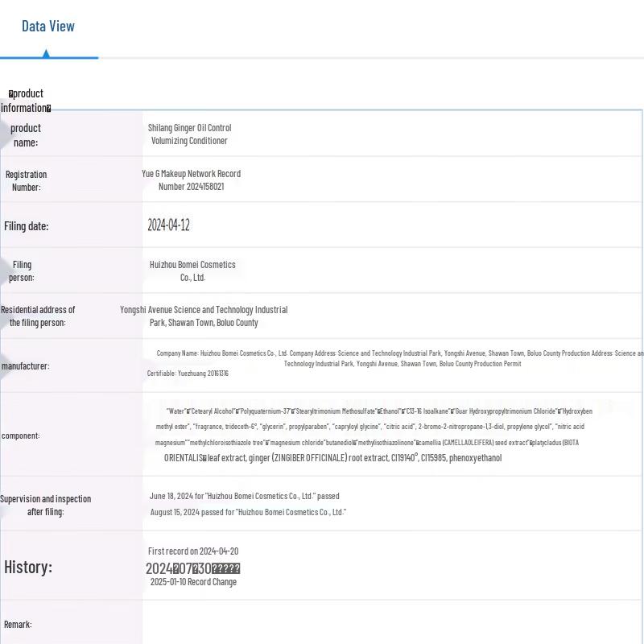Click the Certifiable: Yuezhuang 2016 permit text
644x644 pixels.
[x=188, y=374]
